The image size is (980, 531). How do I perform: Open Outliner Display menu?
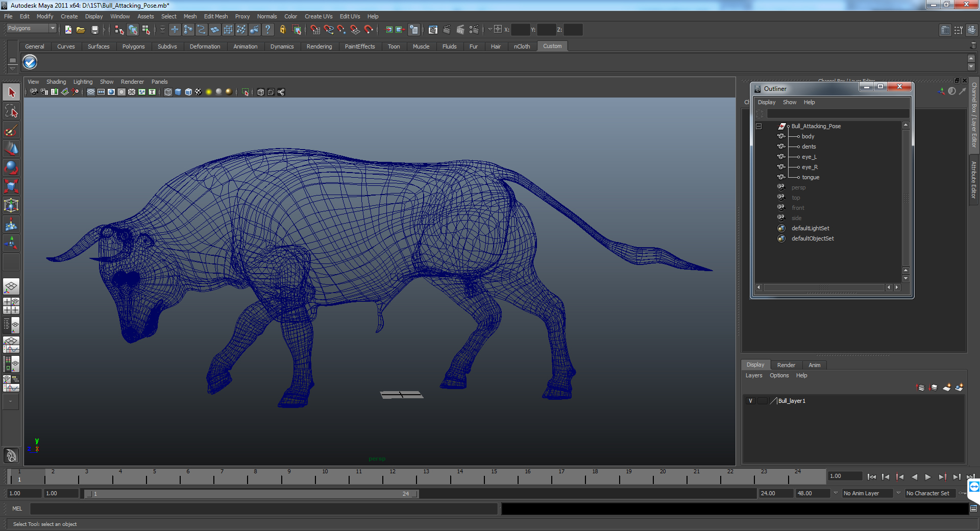click(x=766, y=102)
